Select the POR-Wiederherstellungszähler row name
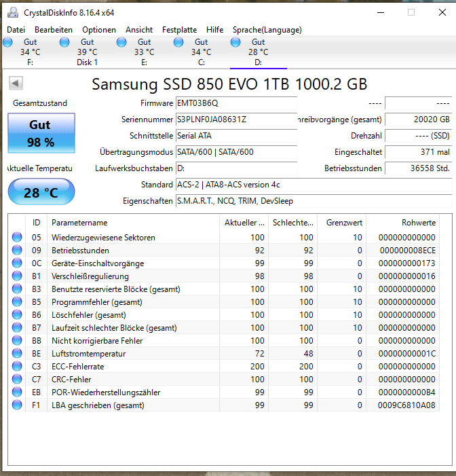This screenshot has width=456, height=476. coord(106,392)
